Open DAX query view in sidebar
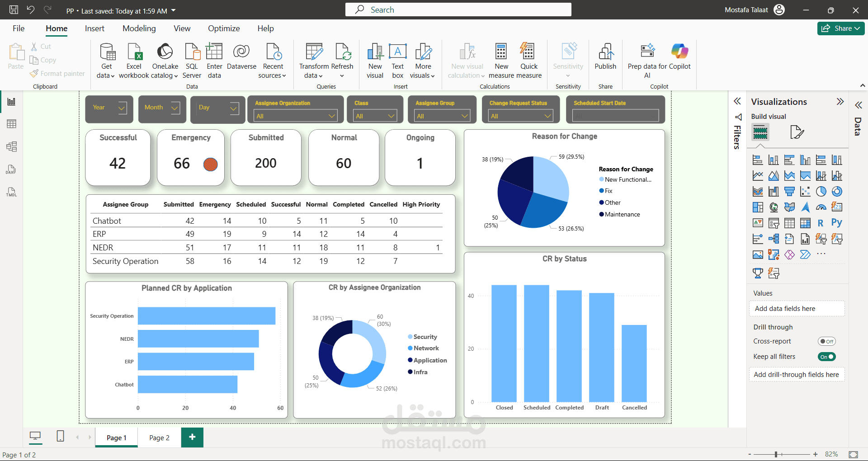 tap(12, 169)
